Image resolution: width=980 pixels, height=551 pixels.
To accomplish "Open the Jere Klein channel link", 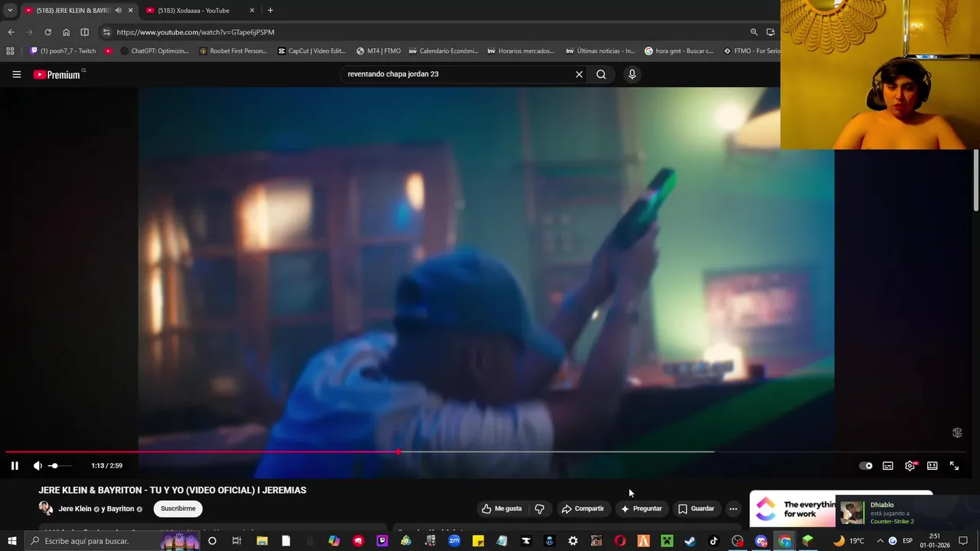I will coord(75,509).
